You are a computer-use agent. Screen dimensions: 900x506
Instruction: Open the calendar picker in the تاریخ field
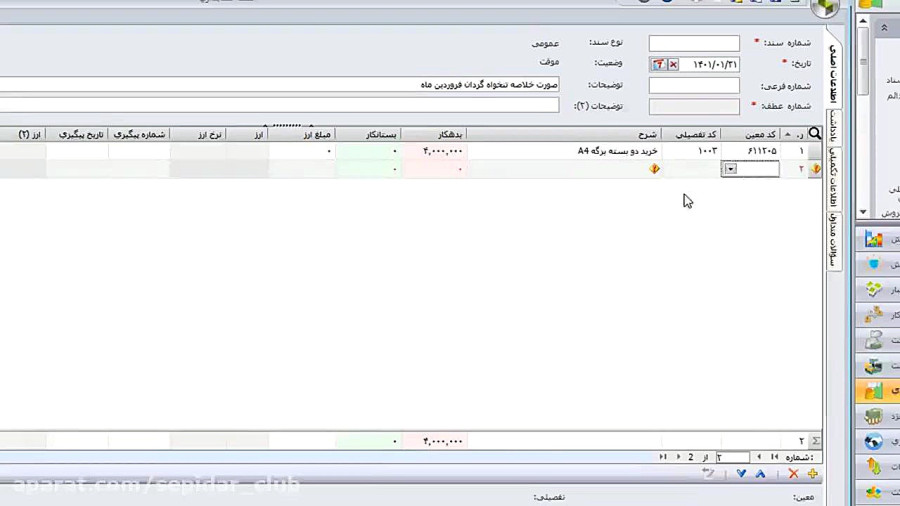point(658,64)
